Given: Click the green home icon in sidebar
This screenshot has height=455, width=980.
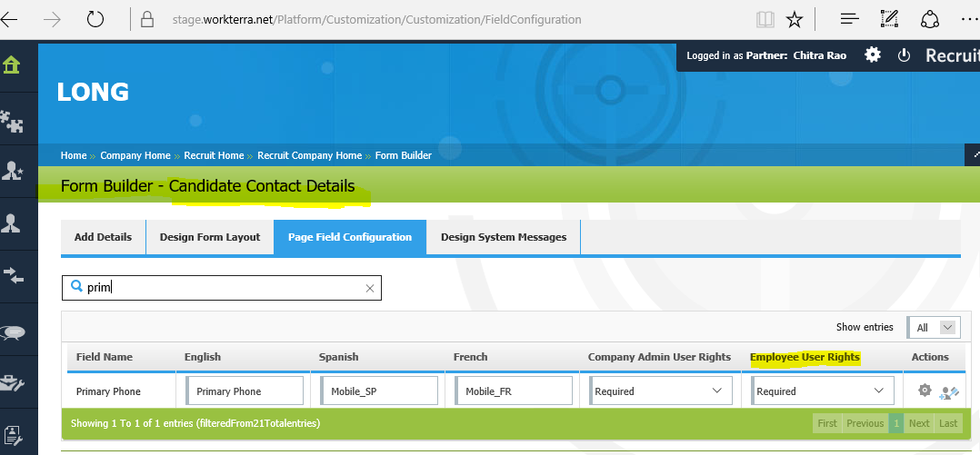Looking at the screenshot, I should tap(12, 65).
